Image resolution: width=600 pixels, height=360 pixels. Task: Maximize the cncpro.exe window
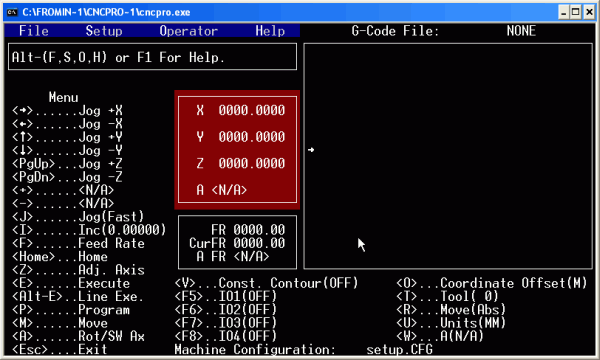coord(576,12)
